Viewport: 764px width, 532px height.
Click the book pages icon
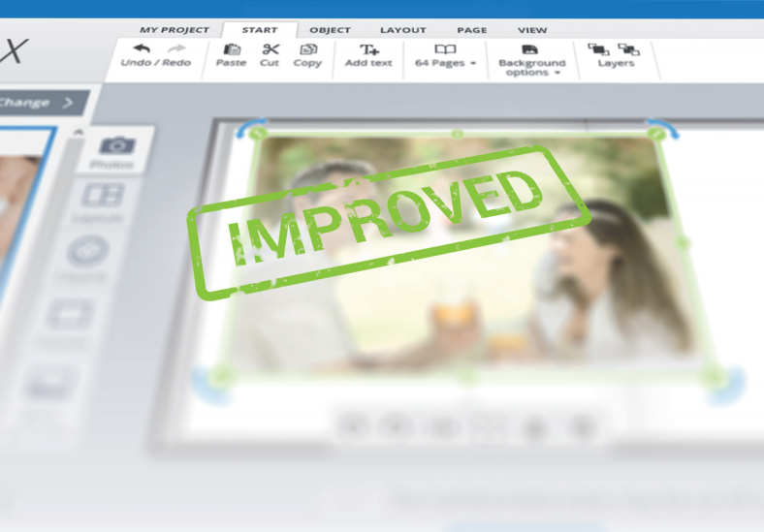tap(445, 49)
